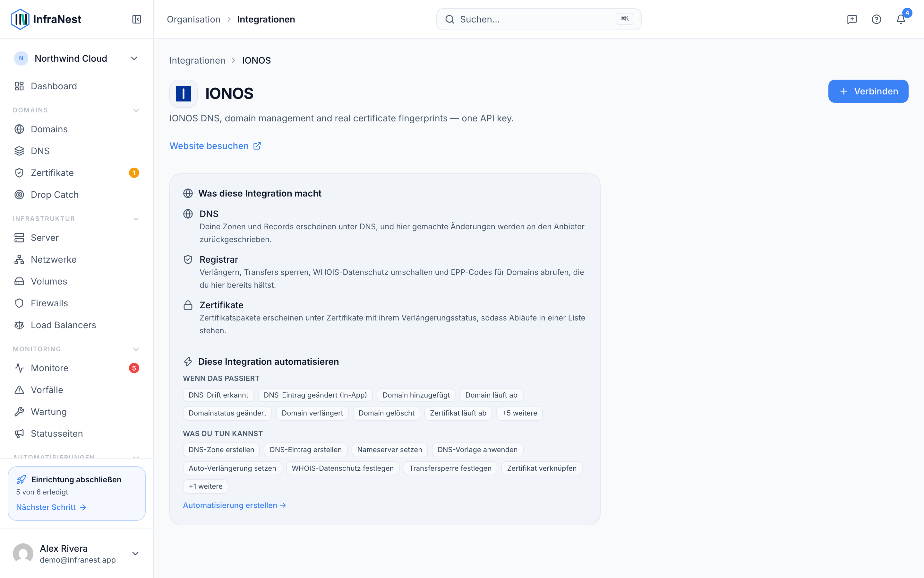924x578 pixels.
Task: Focus the Suchen search field
Action: (539, 19)
